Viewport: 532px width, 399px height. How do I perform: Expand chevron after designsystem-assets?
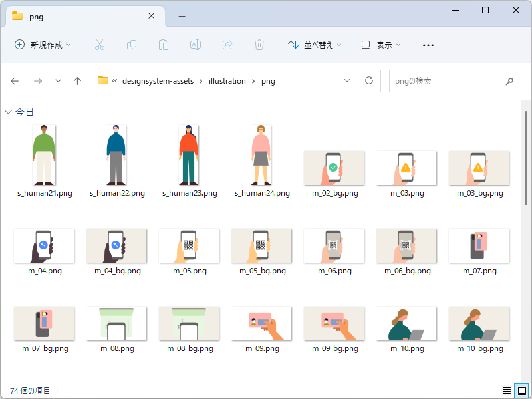(x=201, y=81)
